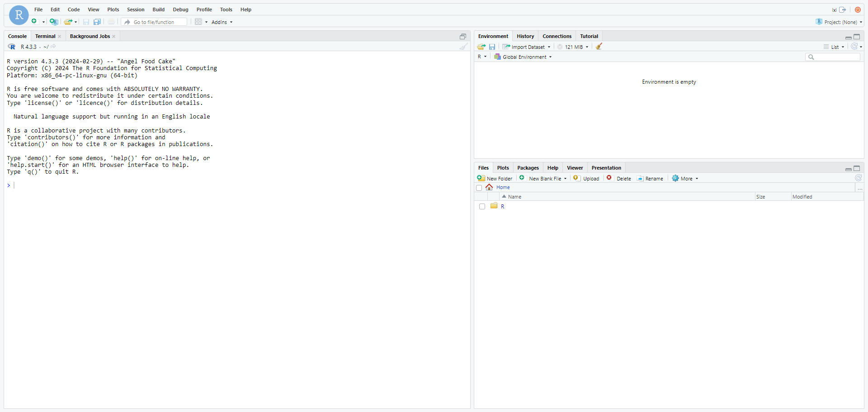Open an existing file from the toolbar
868x412 pixels.
[68, 22]
